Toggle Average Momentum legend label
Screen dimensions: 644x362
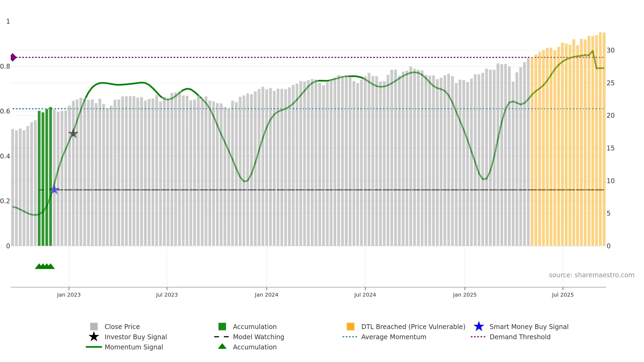point(394,337)
